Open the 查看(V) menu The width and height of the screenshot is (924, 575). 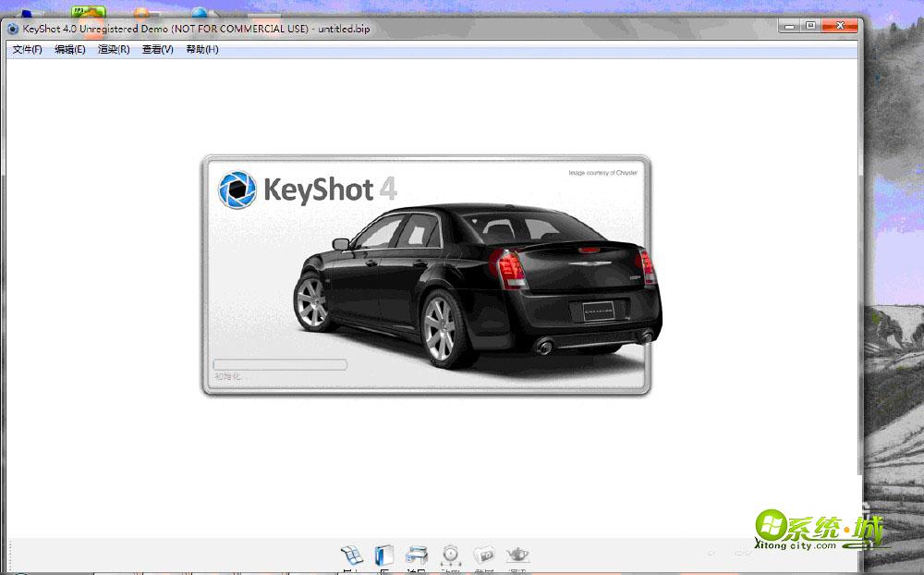(157, 50)
